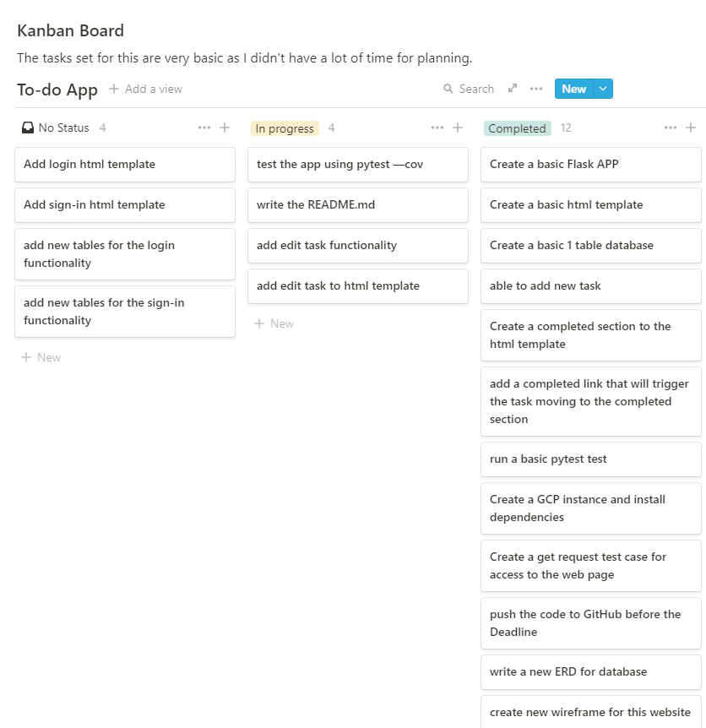Click the No Status column status icon
The width and height of the screenshot is (706, 728).
(x=27, y=127)
